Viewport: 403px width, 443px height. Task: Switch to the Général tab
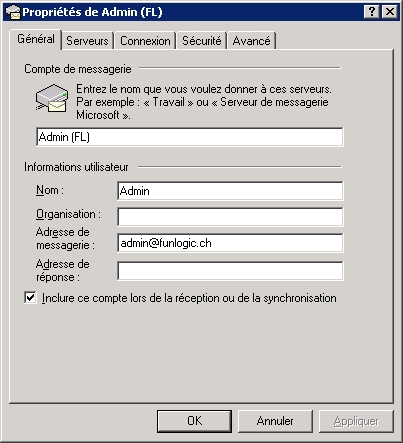[36, 39]
